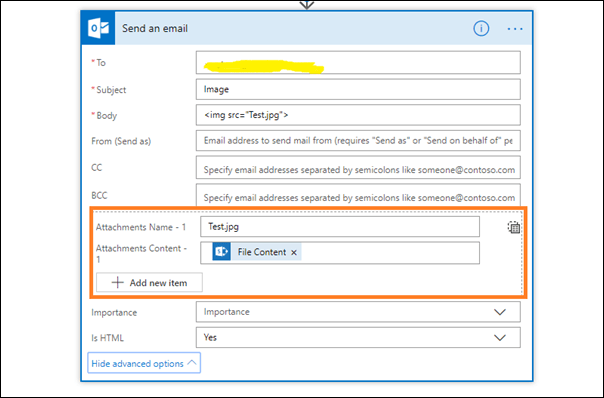Click the Attachments Content field
Viewport: 604px width, 398px height.
coord(340,253)
